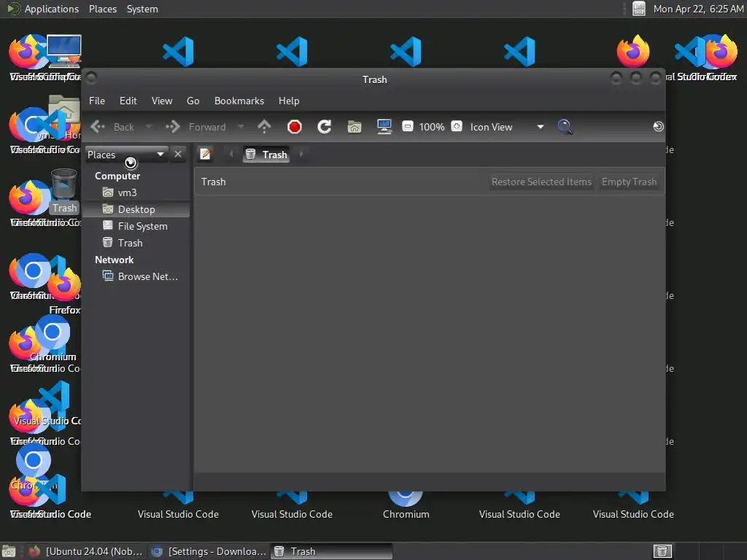Open the System menu in the top panel

coord(142,9)
